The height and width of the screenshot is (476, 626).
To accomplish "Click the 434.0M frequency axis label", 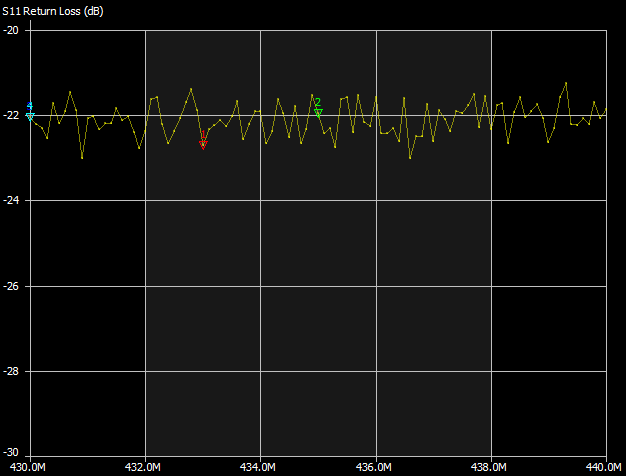I will click(x=258, y=467).
